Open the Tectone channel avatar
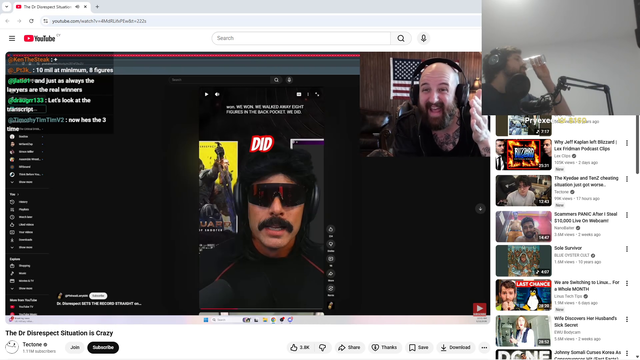The width and height of the screenshot is (640, 360). point(12,347)
